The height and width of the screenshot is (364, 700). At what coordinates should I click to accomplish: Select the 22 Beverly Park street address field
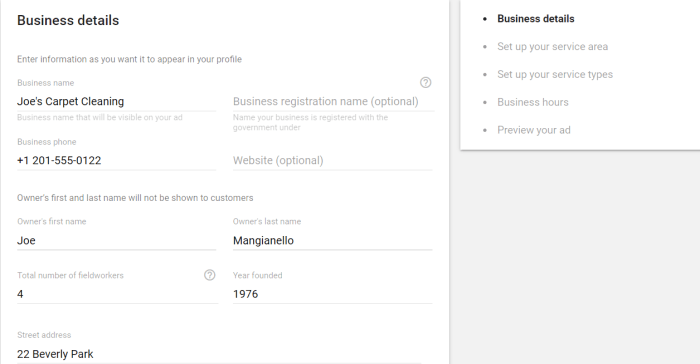219,354
